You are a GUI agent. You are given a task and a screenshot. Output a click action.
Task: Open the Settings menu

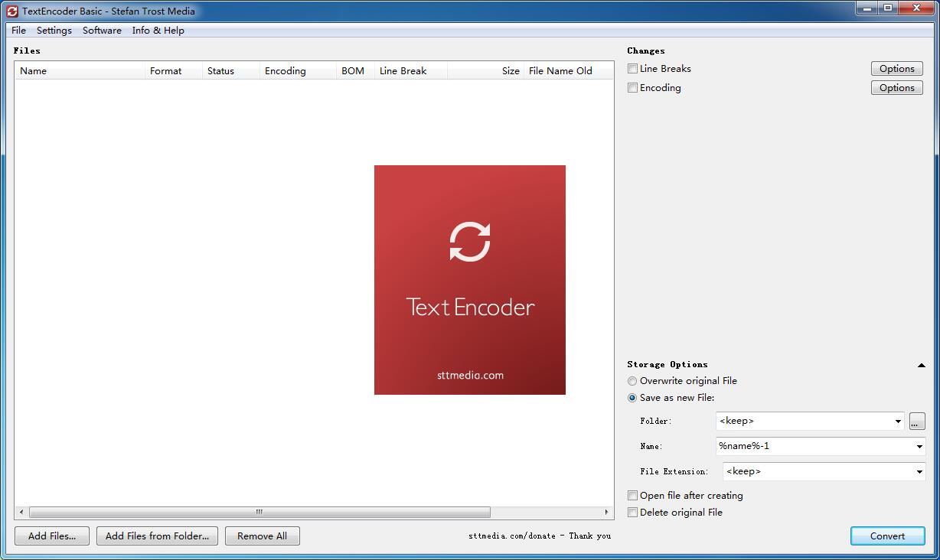54,31
